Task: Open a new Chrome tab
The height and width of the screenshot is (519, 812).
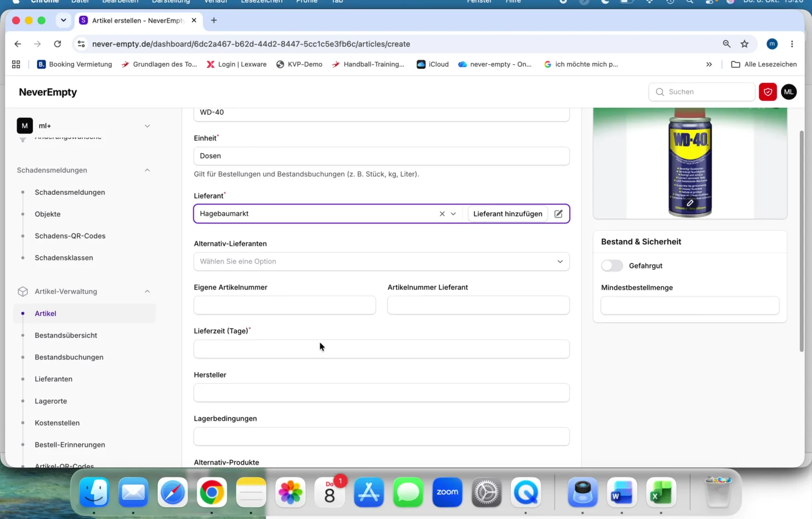Action: (214, 20)
